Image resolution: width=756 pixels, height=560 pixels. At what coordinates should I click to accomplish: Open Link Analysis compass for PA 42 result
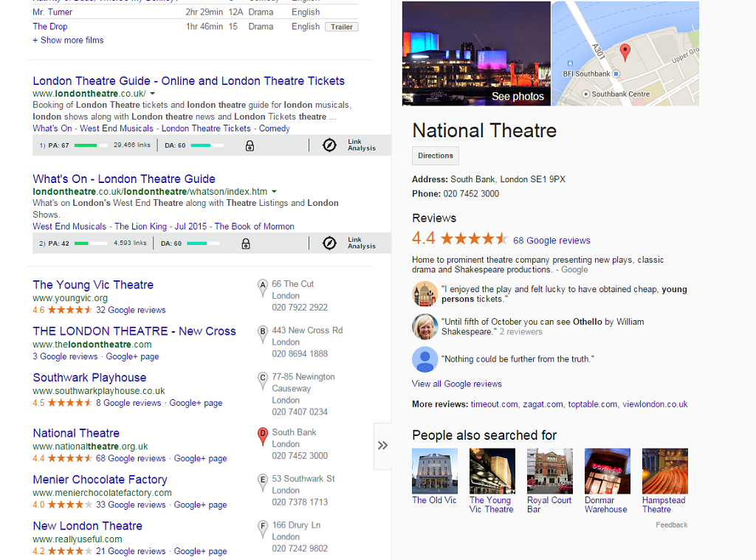pos(329,243)
